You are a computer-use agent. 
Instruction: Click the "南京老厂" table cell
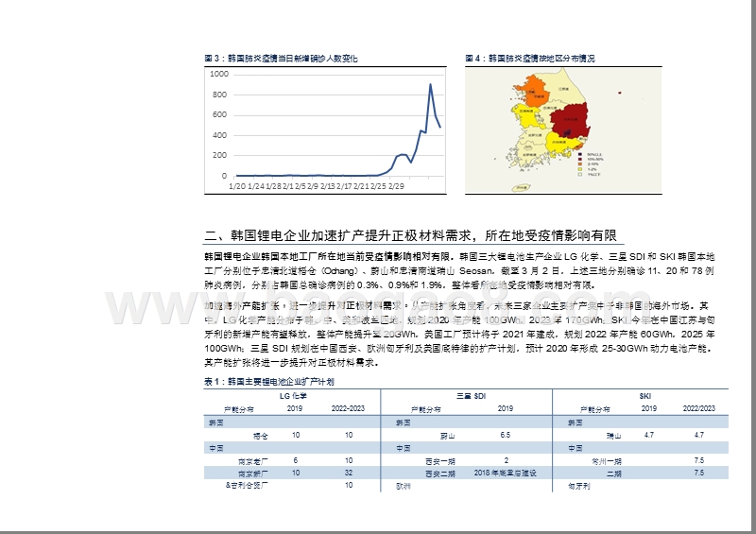253,461
